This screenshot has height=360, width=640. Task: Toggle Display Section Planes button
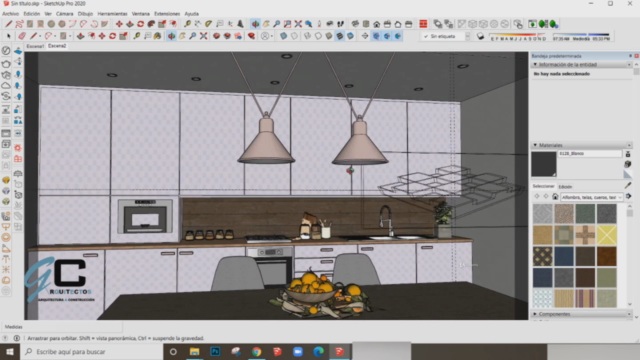[376, 36]
